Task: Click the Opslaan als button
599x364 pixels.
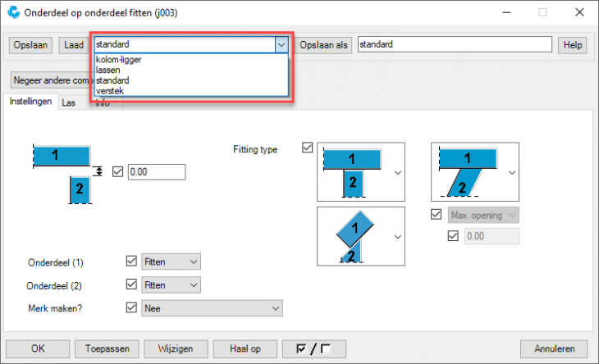Action: [324, 44]
